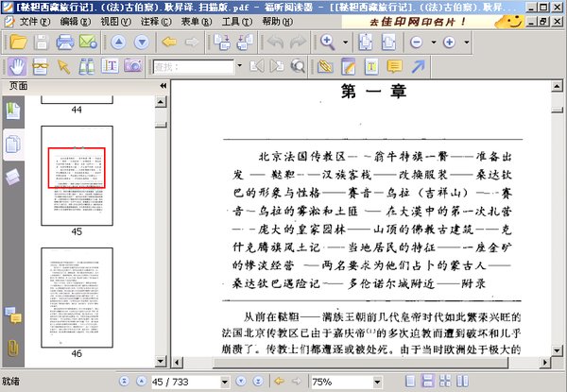
Task: Choose the select text tool
Action: coord(110,66)
